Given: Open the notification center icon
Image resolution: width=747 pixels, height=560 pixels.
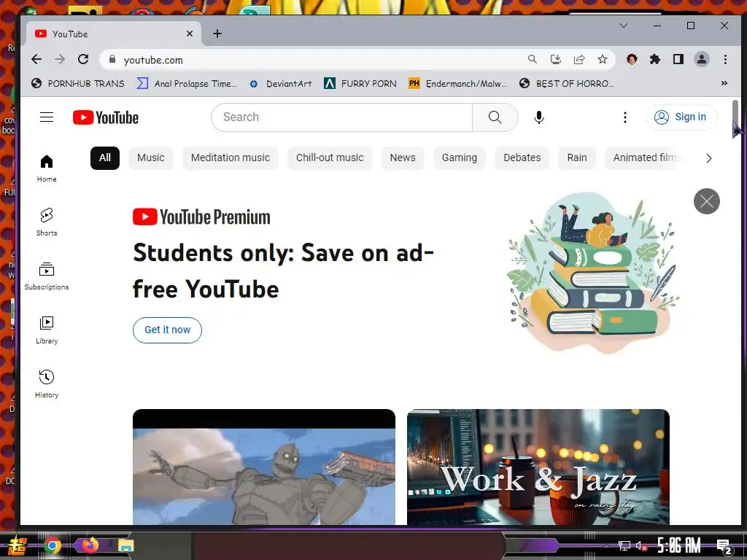Looking at the screenshot, I should 724,546.
